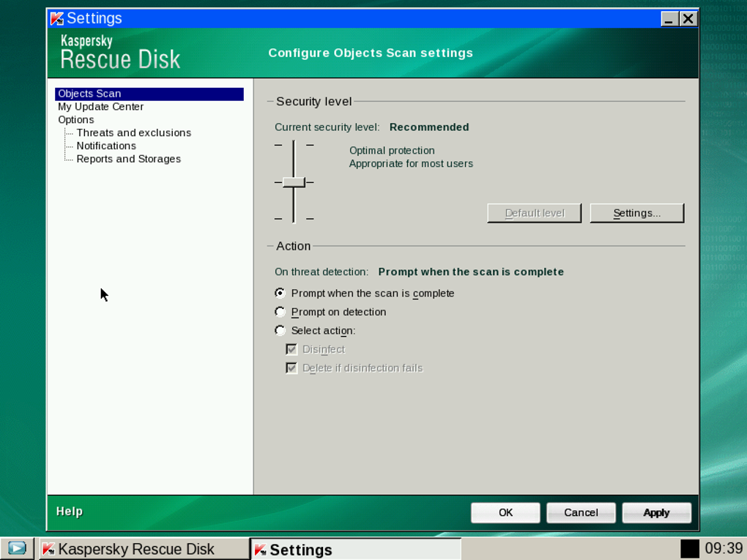Open My Update Center settings page
This screenshot has height=560, width=747.
point(100,107)
